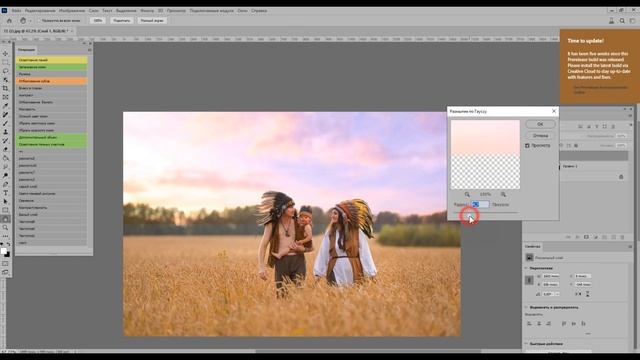Zoom out the Gaussian Blur preview

467,194
